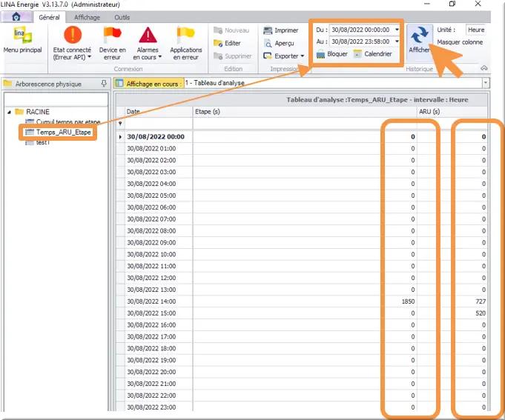Open the Affichage en cours combo box
505x420 pixels.
337,83
